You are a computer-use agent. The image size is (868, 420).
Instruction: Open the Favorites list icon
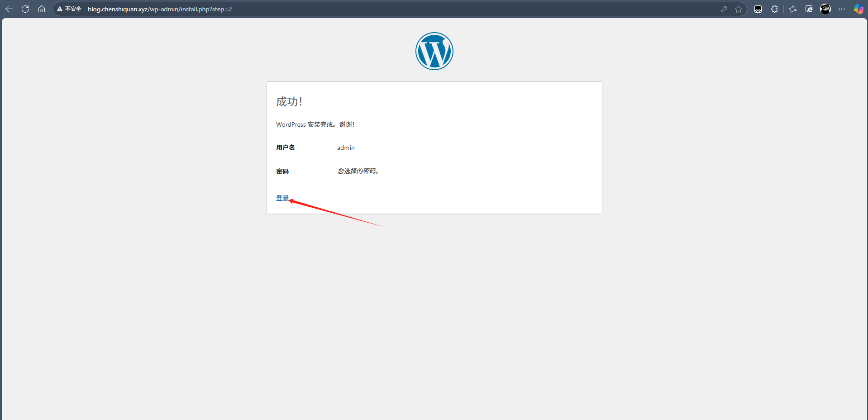[793, 9]
